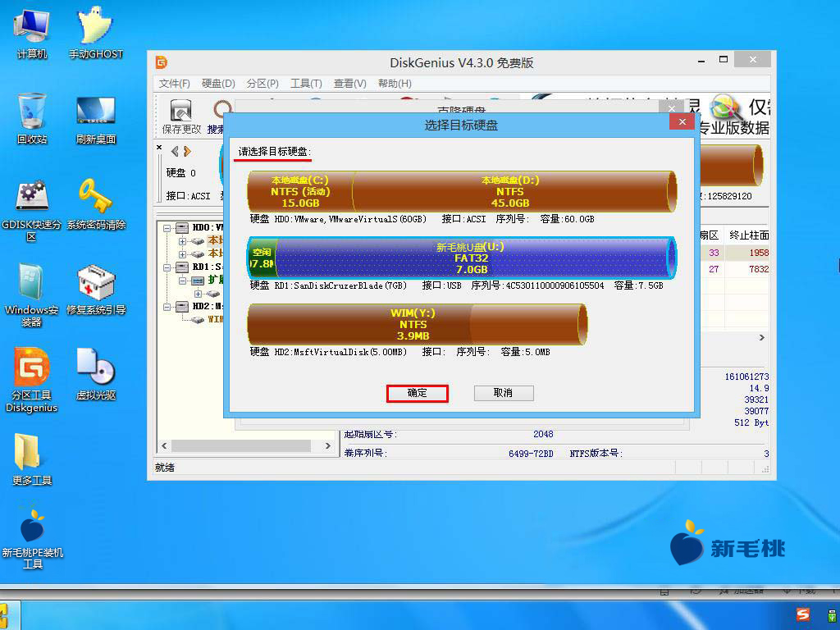The width and height of the screenshot is (840, 630).
Task: Click the Sogou input method tray icon
Action: click(x=802, y=614)
